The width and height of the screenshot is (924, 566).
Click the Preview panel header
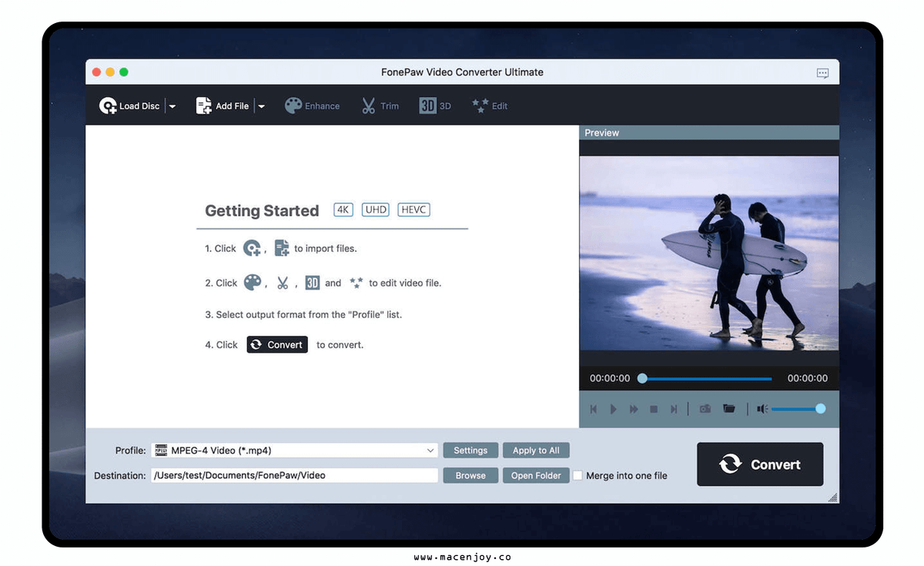tap(709, 132)
